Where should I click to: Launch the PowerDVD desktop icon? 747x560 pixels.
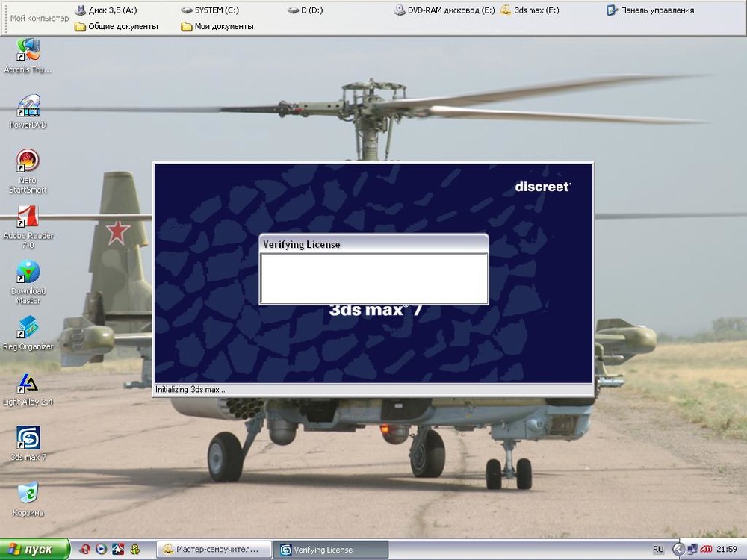point(28,111)
